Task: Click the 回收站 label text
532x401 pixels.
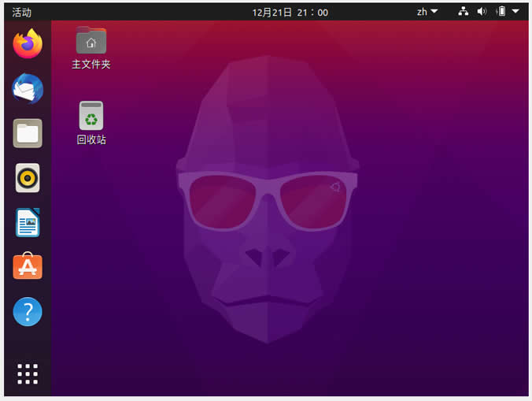Action: coord(91,139)
